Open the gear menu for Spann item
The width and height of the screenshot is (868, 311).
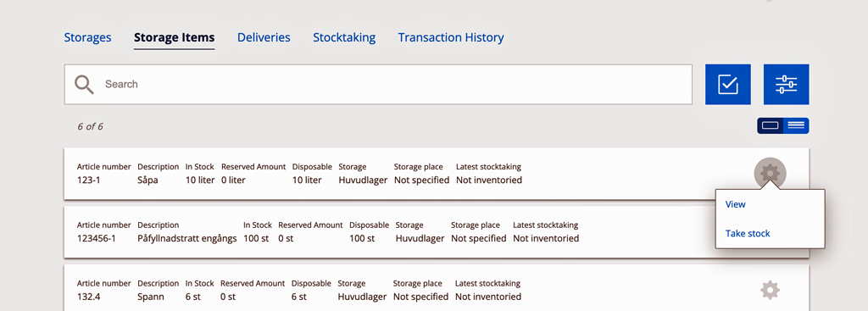[770, 290]
